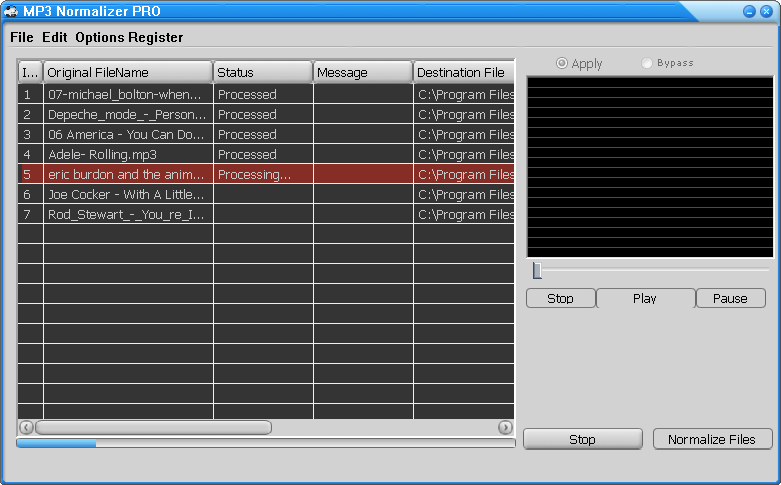Image resolution: width=781 pixels, height=485 pixels.
Task: Select the Rod_Stewart_-_You_re_I... row
Action: 266,214
